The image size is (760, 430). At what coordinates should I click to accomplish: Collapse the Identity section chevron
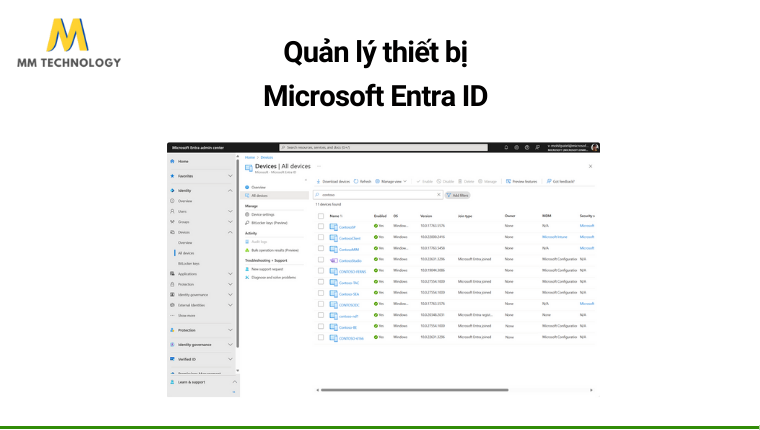[230, 191]
